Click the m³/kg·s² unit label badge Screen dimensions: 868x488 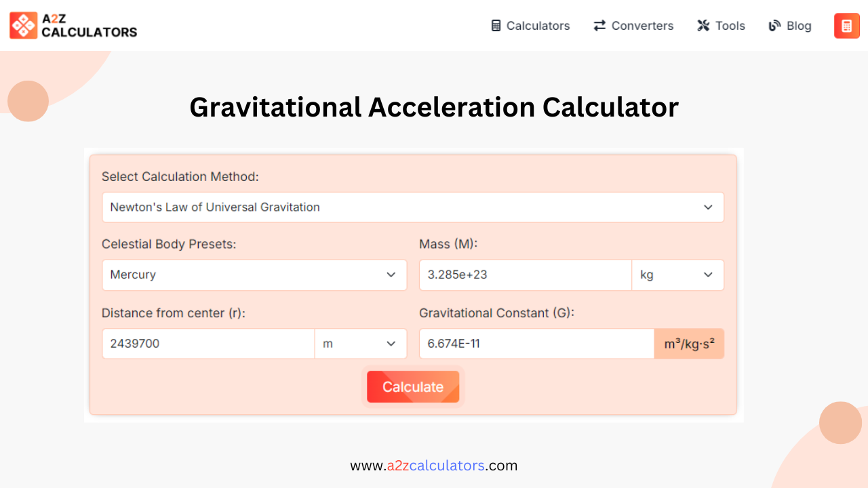689,344
